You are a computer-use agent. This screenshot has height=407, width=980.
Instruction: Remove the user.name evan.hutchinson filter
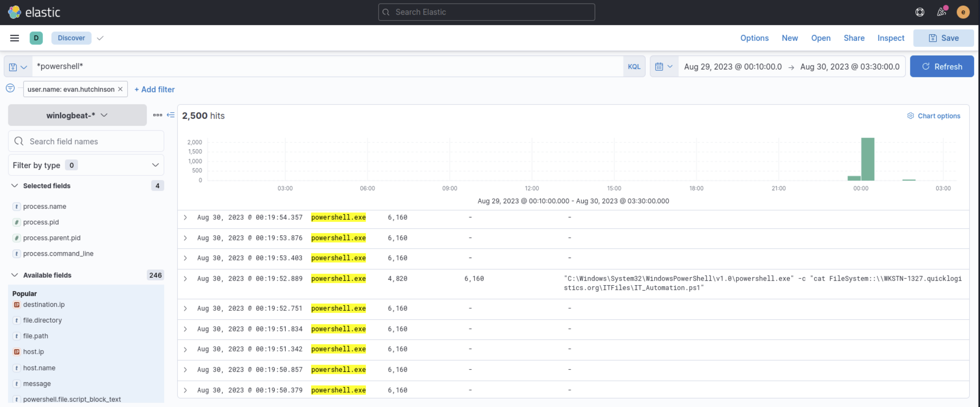click(120, 89)
